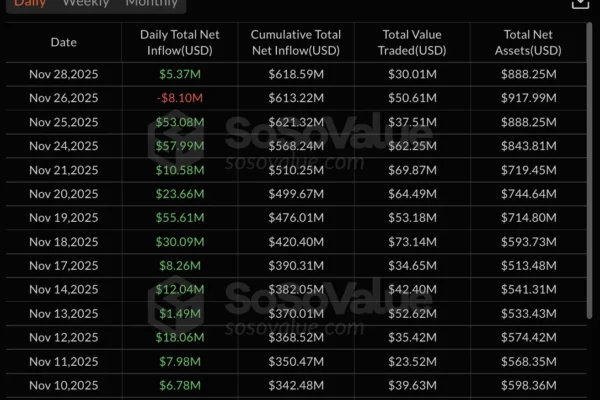Select the Nov 25,2025 row date
Image resolution: width=600 pixels, height=400 pixels.
point(63,123)
